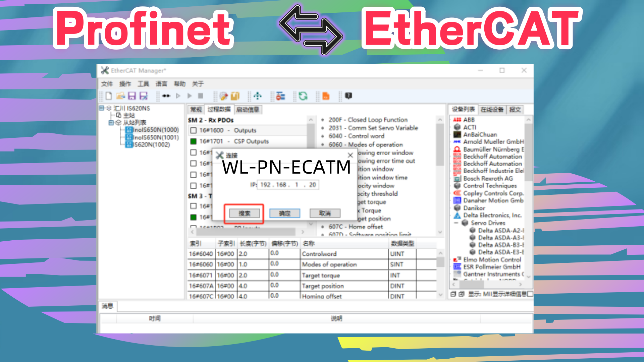This screenshot has height=362, width=644.
Task: Click the Stop square toolbar icon
Action: (x=201, y=96)
